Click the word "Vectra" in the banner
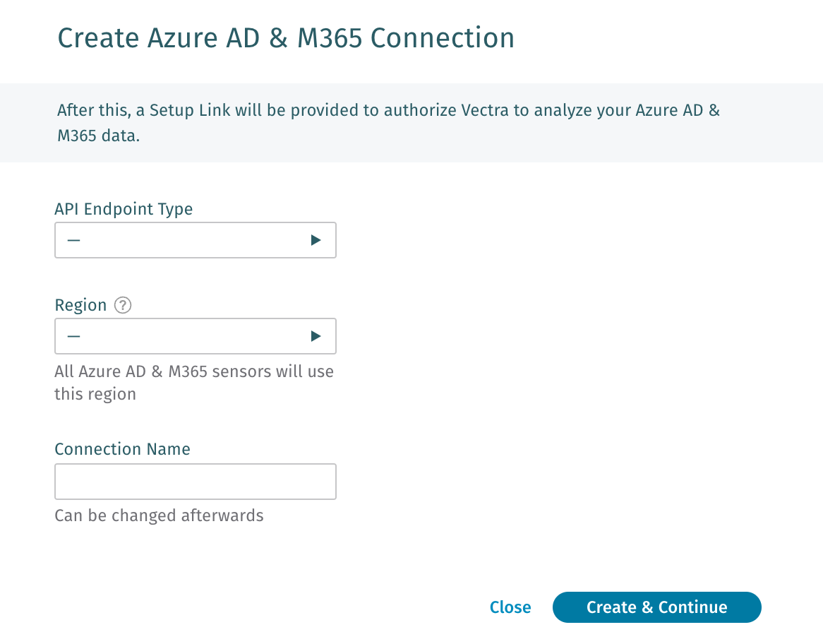The width and height of the screenshot is (823, 644). point(484,111)
